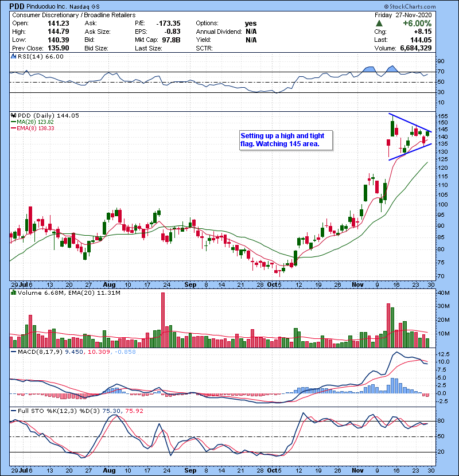Click the 12.5 MACD axis label

pos(444,354)
